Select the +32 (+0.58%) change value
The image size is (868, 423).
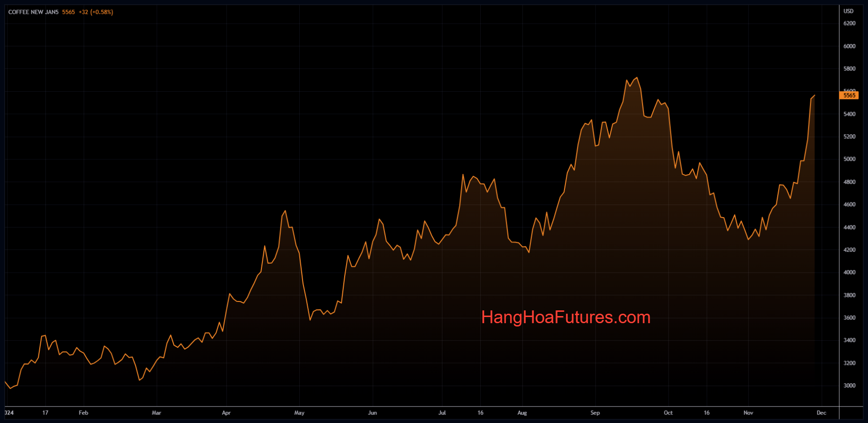coord(96,12)
